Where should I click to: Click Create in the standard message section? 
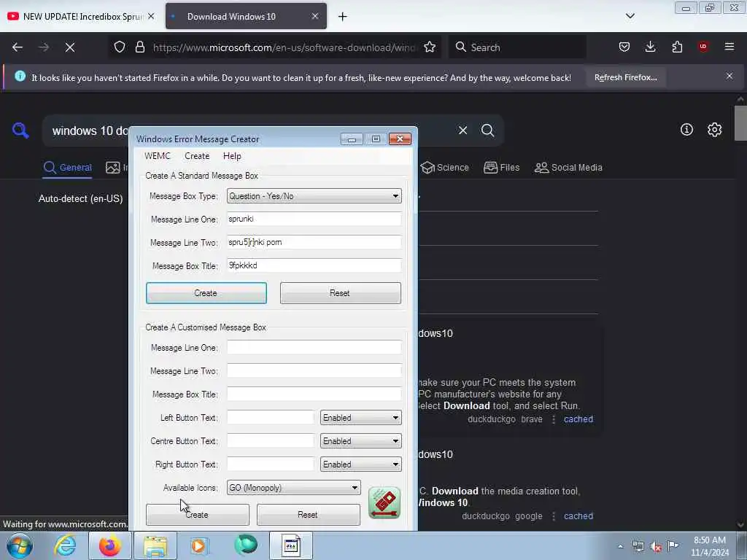[206, 293]
